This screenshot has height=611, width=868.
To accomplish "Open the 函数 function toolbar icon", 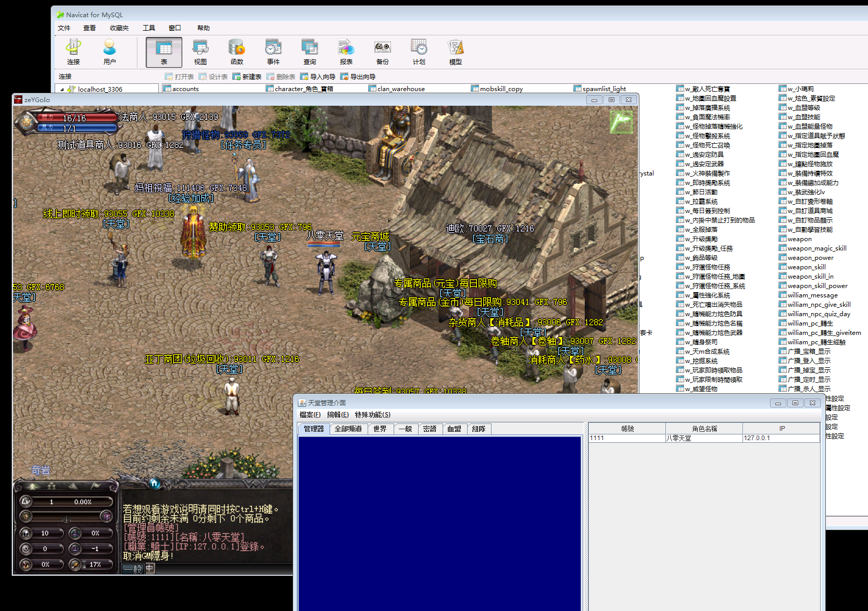I will coord(237,52).
